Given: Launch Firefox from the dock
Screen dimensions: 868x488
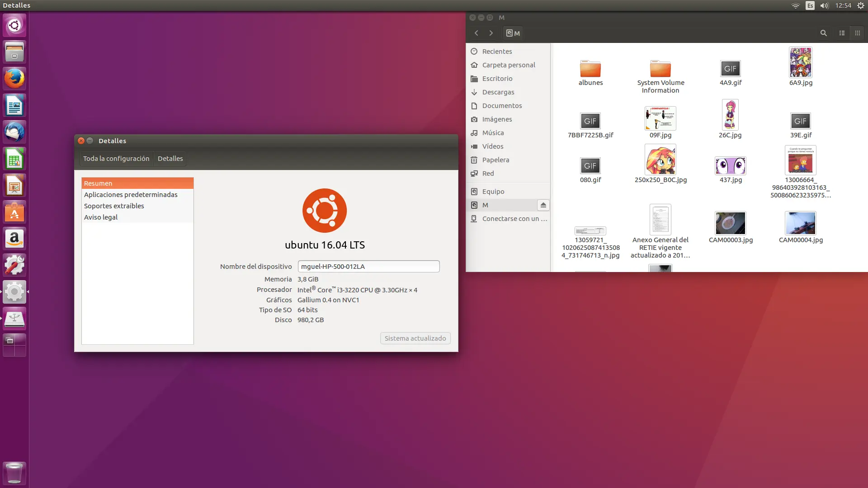Looking at the screenshot, I should click(x=14, y=78).
